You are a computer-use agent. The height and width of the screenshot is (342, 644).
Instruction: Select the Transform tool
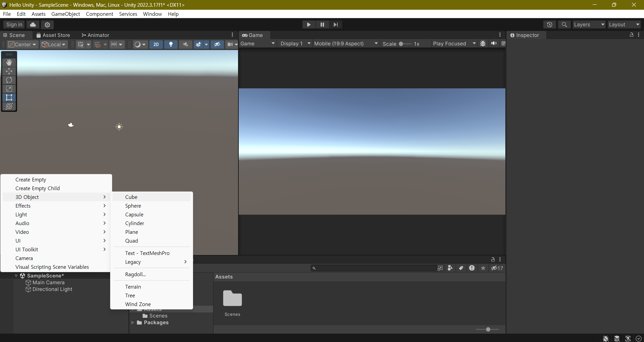9,106
